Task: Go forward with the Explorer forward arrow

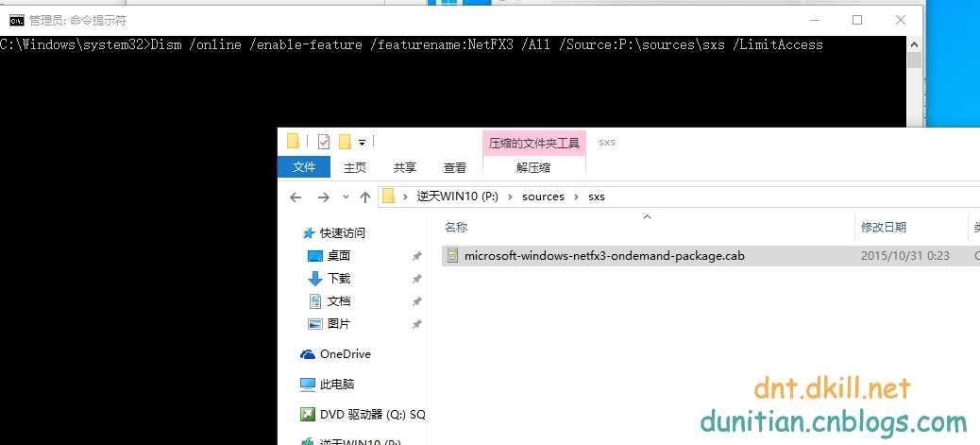Action: (x=323, y=197)
